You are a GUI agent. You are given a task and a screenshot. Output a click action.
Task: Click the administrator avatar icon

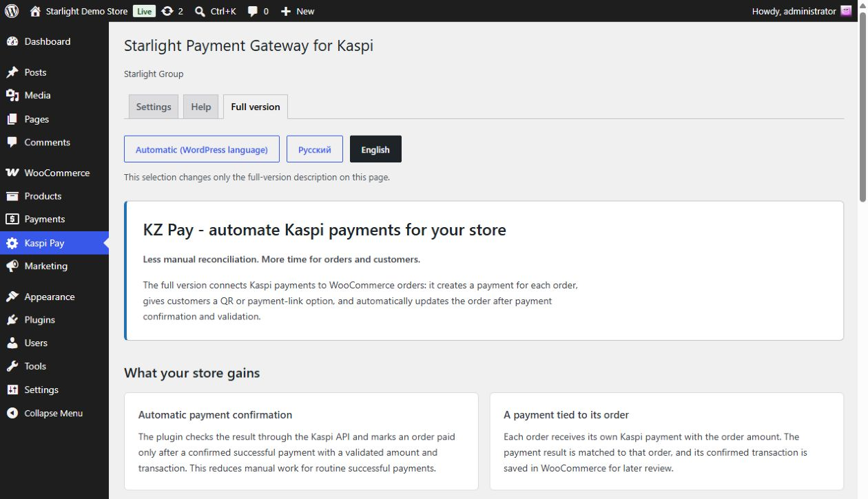tap(847, 11)
